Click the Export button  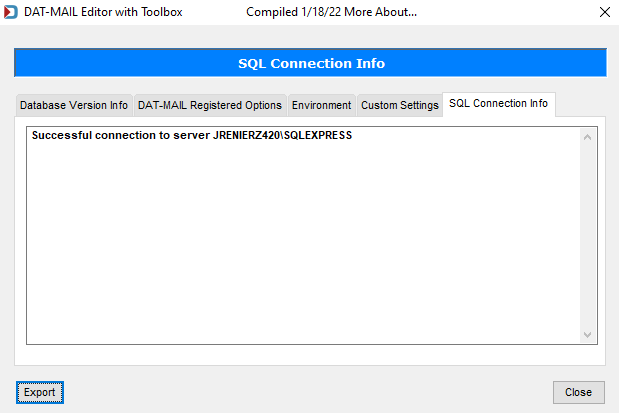click(39, 392)
